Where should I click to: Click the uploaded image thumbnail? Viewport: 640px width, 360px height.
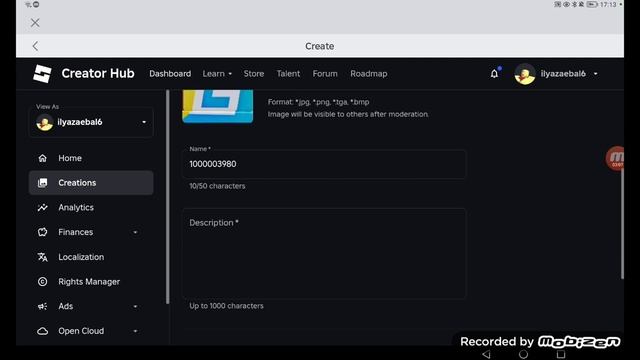(x=218, y=106)
